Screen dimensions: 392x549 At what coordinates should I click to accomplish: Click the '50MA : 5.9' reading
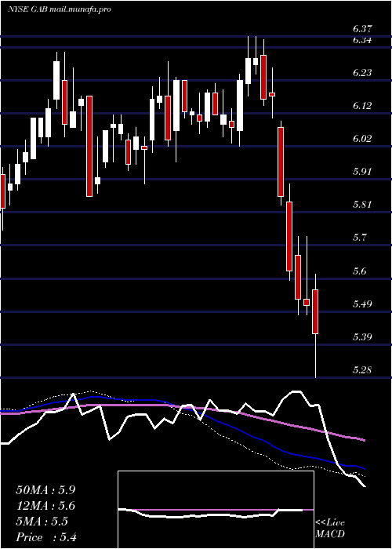(x=45, y=490)
